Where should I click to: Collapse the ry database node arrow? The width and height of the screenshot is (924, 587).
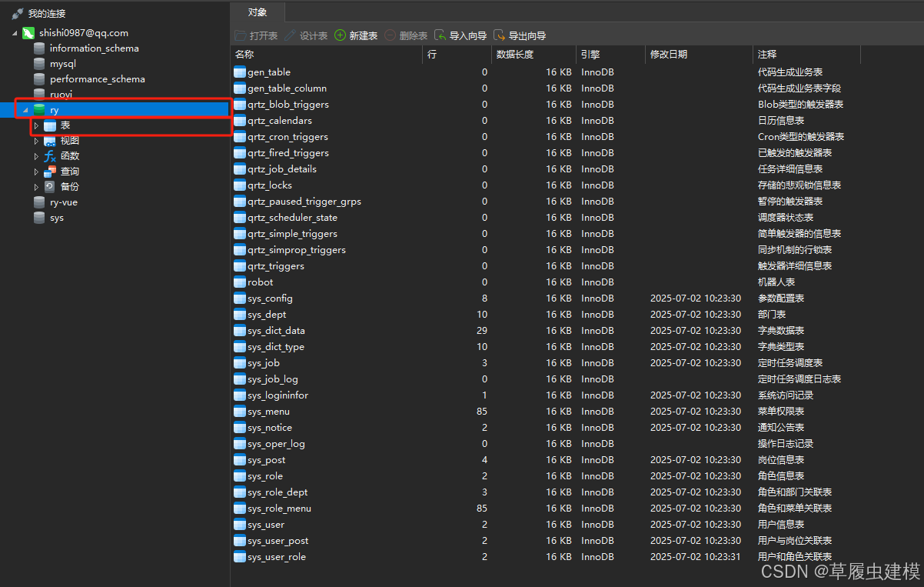tap(26, 110)
